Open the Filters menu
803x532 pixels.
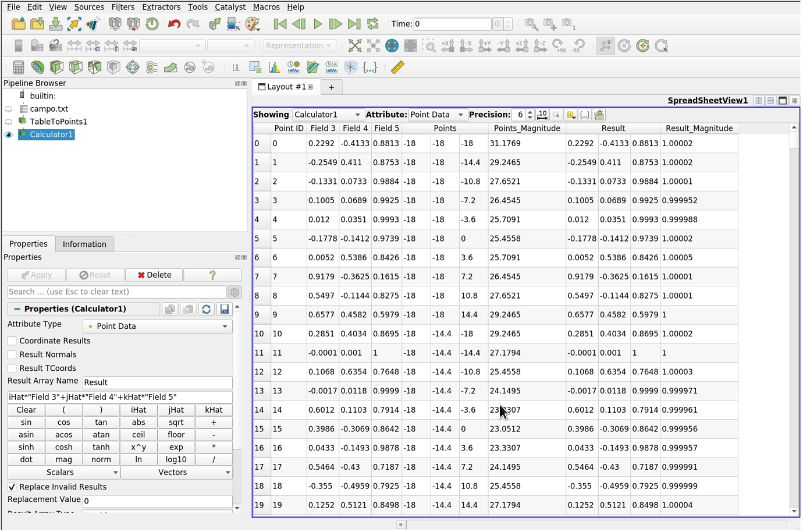123,6
